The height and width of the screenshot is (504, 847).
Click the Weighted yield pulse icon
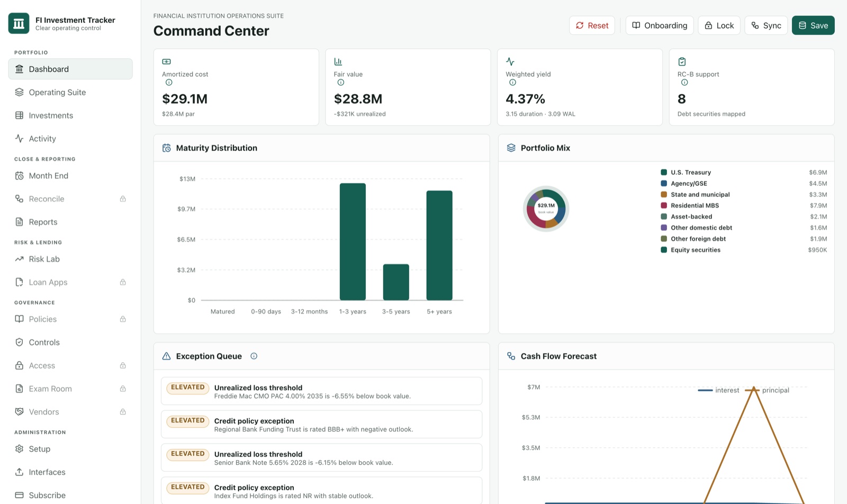(x=510, y=61)
